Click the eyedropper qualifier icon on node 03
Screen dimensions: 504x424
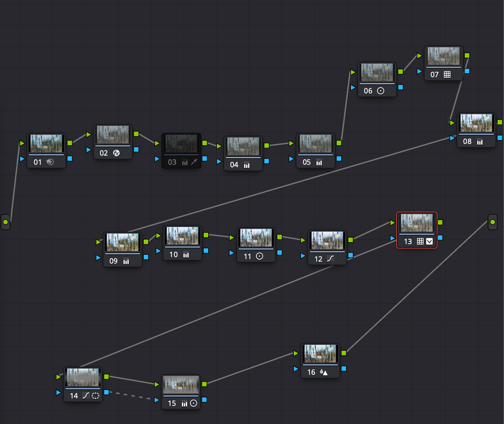[194, 162]
